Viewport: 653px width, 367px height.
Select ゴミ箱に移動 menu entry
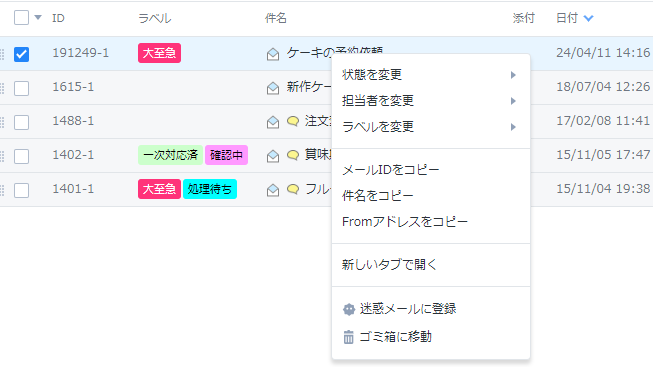[431, 337]
